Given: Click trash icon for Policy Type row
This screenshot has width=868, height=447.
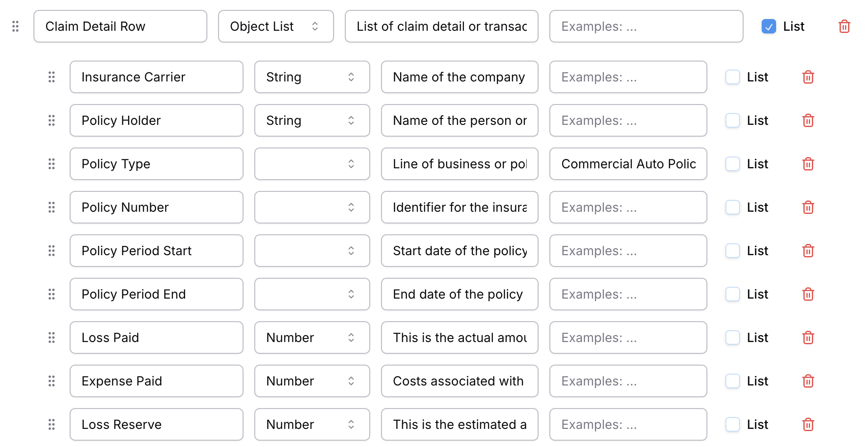Looking at the screenshot, I should [x=808, y=164].
